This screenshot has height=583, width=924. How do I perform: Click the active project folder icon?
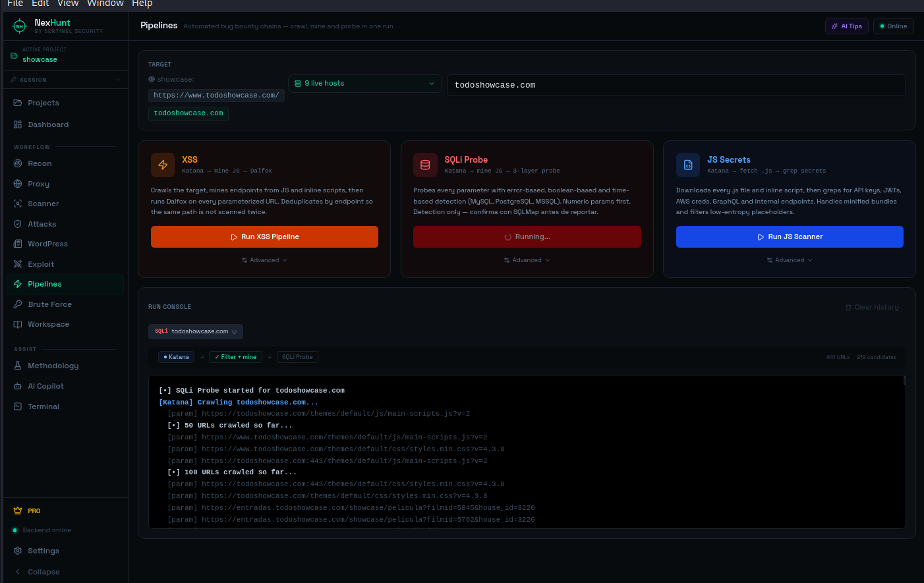[14, 55]
